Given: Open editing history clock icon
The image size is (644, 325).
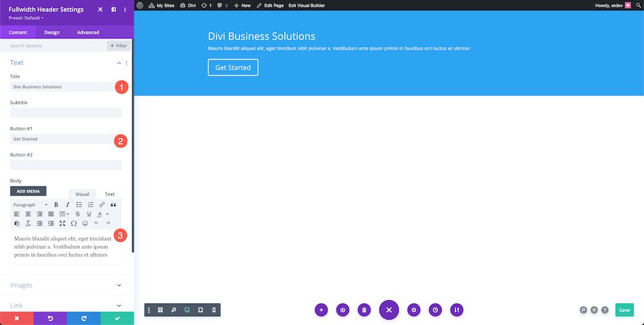Looking at the screenshot, I should 435,310.
